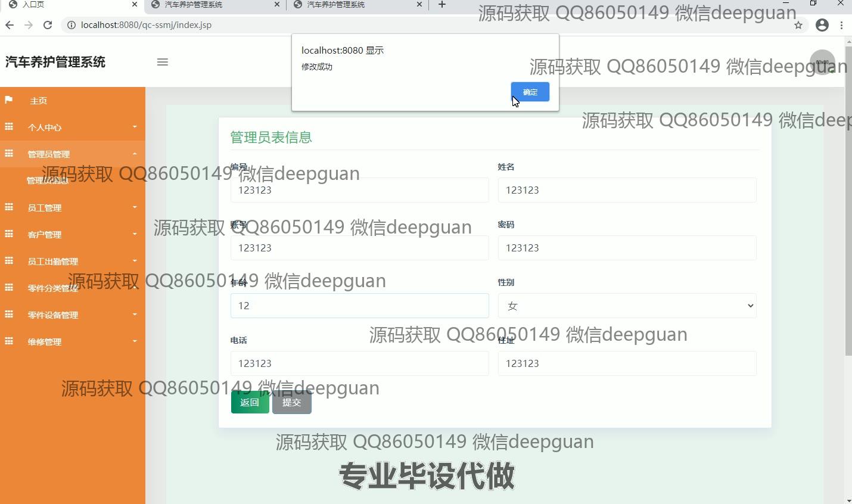Viewport: 852px width, 504px height.
Task: Expand the 零件设备管理 sidebar menu
Action: [73, 315]
